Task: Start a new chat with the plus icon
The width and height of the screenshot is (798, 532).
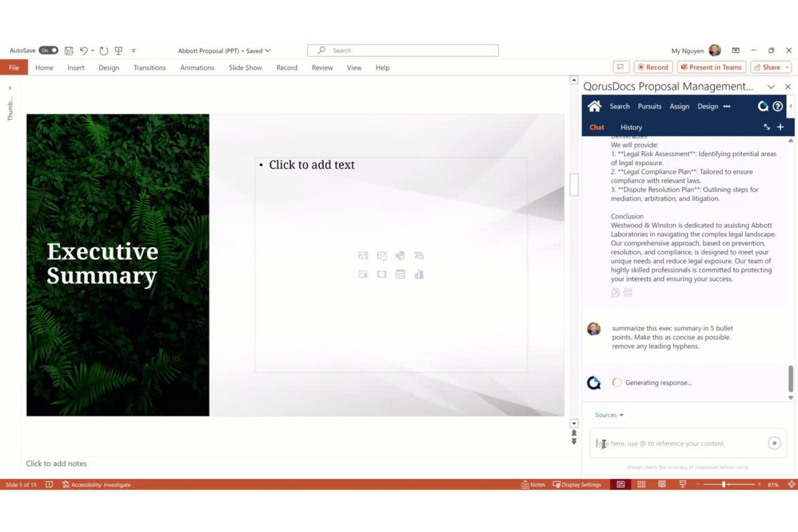Action: (780, 127)
